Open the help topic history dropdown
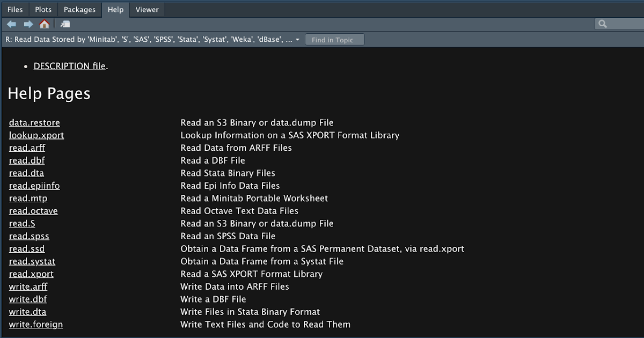Screen dimensions: 644x338 pyautogui.click(x=298, y=39)
